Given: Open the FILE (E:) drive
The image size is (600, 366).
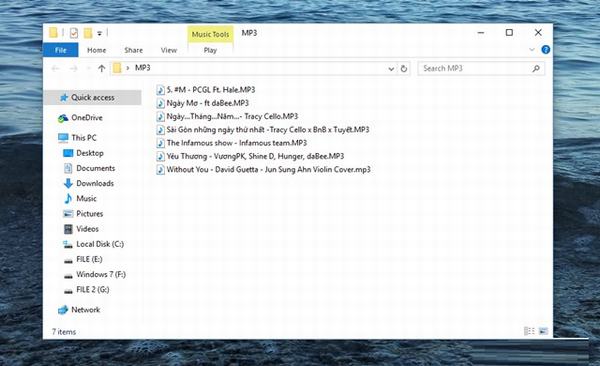Looking at the screenshot, I should coord(89,260).
